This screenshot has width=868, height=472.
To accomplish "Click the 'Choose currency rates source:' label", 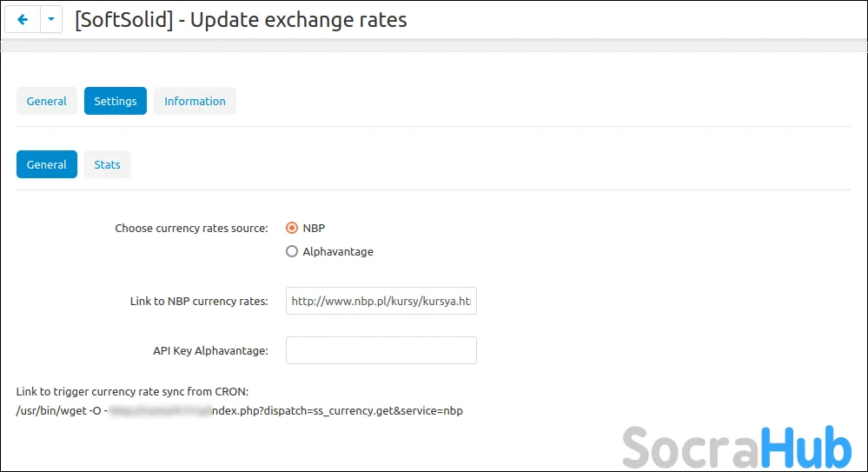I will click(x=191, y=229).
